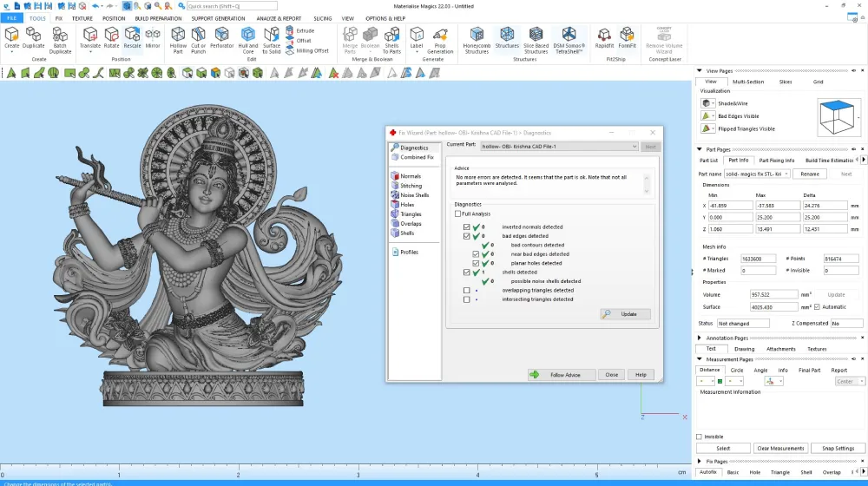Collapse the Part Pages panel

[699, 149]
